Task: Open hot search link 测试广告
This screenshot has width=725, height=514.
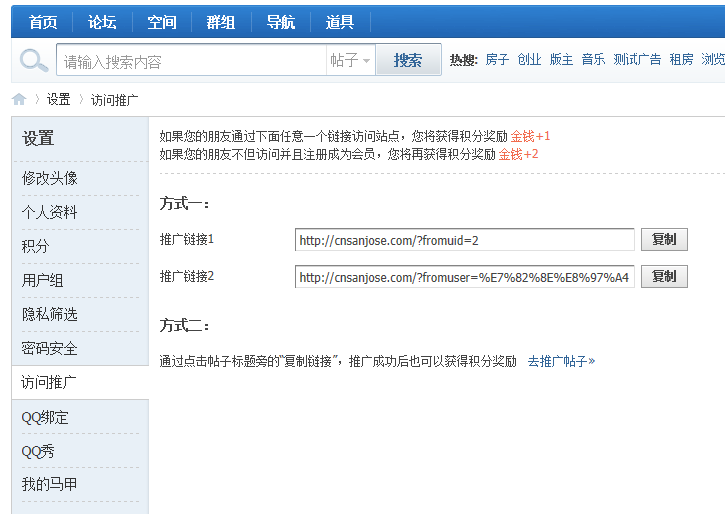Action: pos(637,60)
